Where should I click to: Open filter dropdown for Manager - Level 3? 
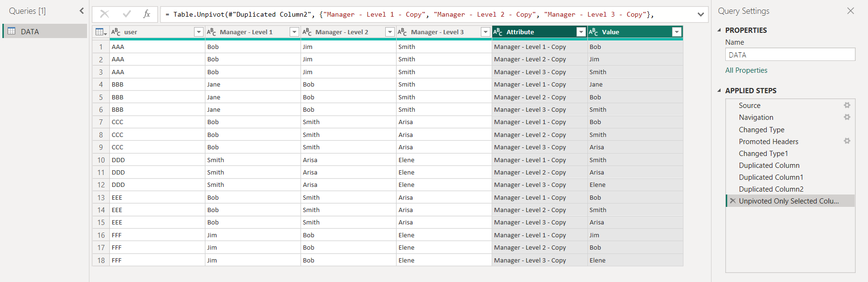pyautogui.click(x=486, y=32)
